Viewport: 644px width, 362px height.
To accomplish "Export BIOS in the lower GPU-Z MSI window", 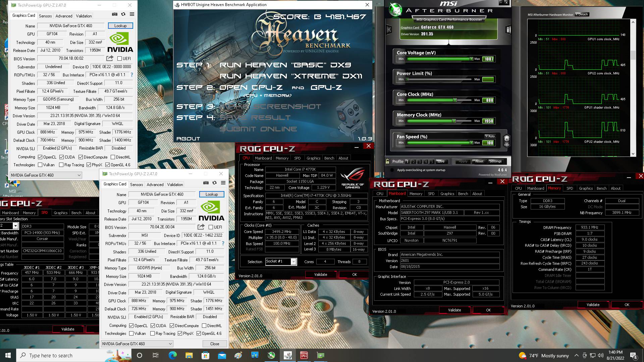I will 201,227.
